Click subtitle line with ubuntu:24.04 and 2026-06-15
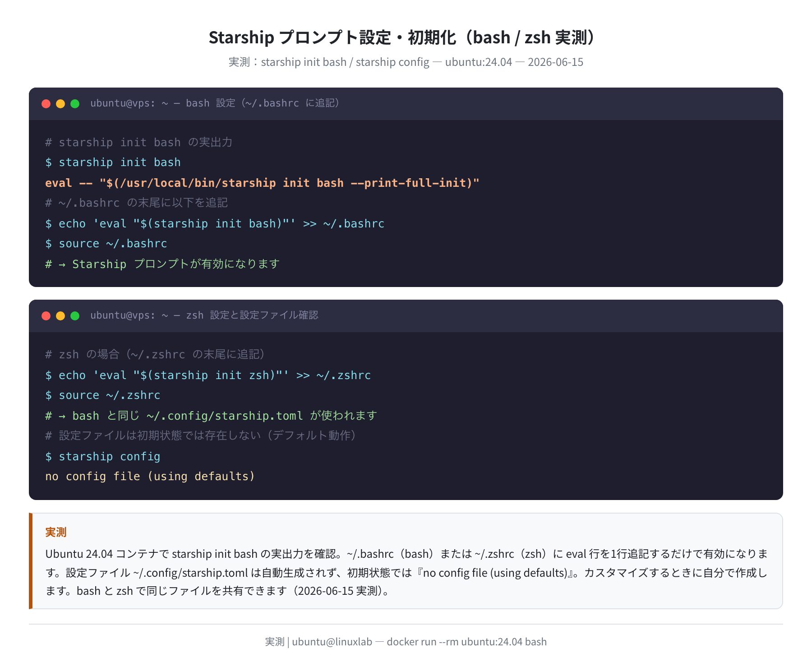This screenshot has width=812, height=667. click(406, 62)
